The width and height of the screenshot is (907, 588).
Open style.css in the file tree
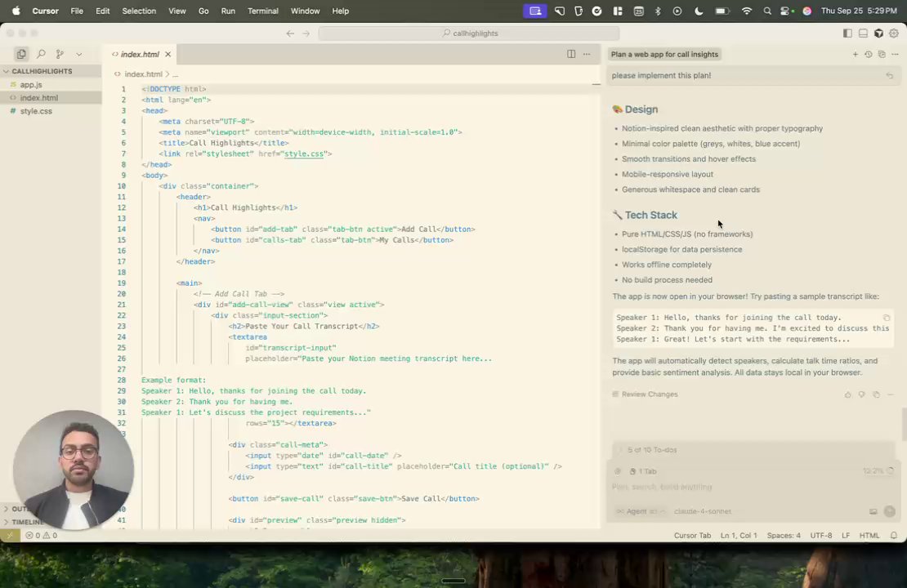coord(36,111)
